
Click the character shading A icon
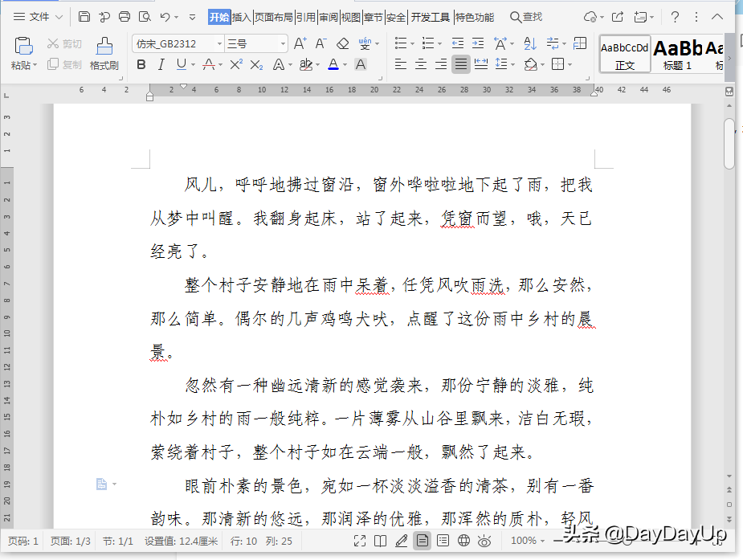[x=361, y=64]
